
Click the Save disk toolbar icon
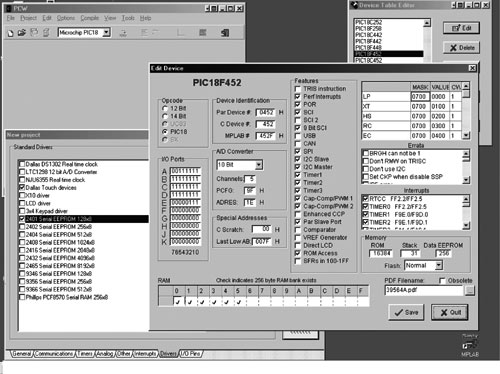(x=34, y=32)
